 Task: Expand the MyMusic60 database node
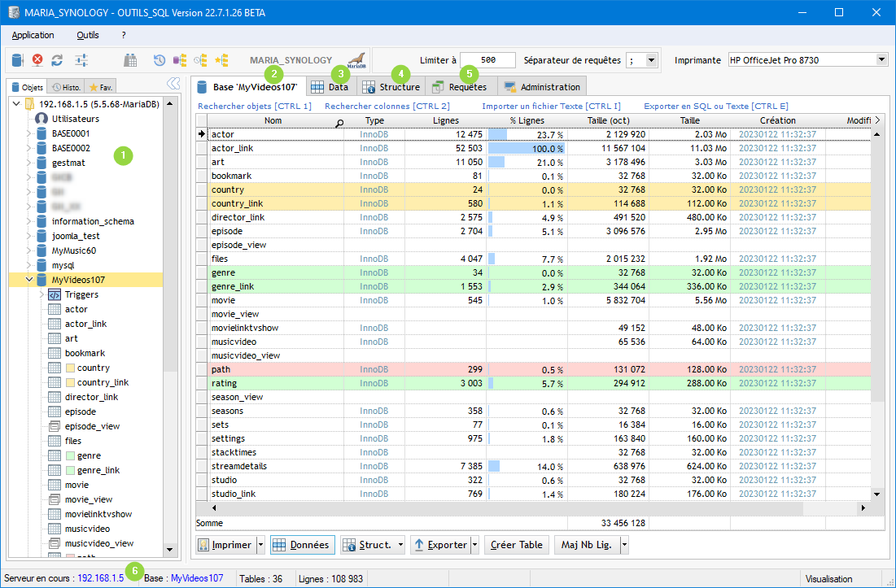tap(28, 250)
